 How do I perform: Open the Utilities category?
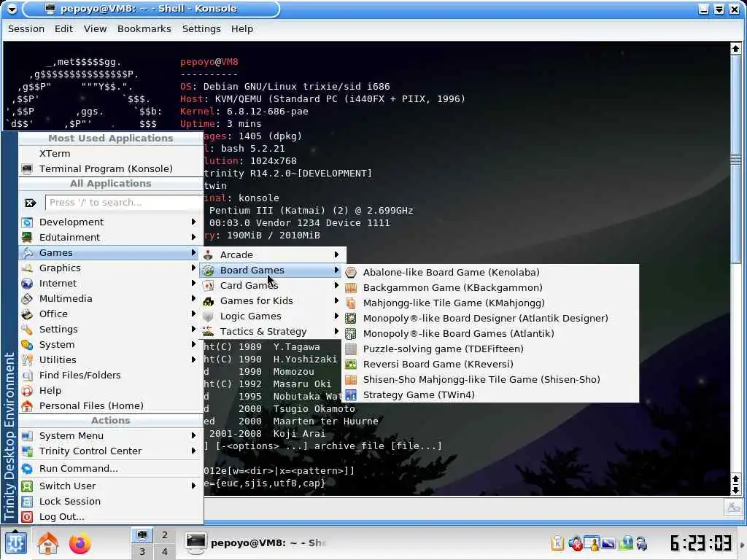click(x=111, y=360)
